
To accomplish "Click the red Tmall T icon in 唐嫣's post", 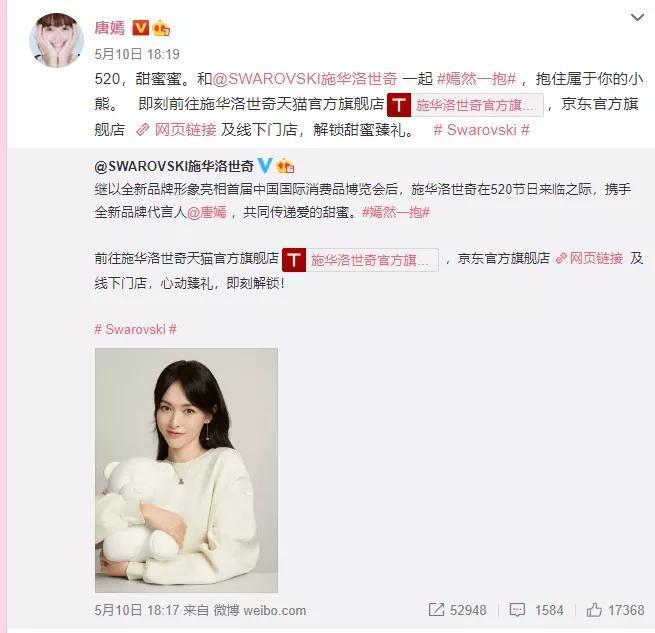I will tap(399, 104).
